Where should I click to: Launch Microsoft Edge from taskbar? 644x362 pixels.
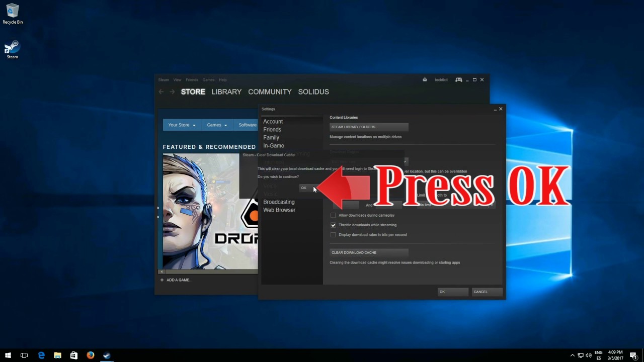pyautogui.click(x=41, y=355)
